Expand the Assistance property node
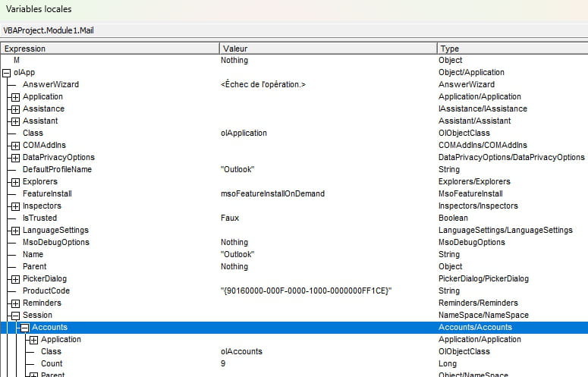This screenshot has height=377, width=588. tap(15, 109)
